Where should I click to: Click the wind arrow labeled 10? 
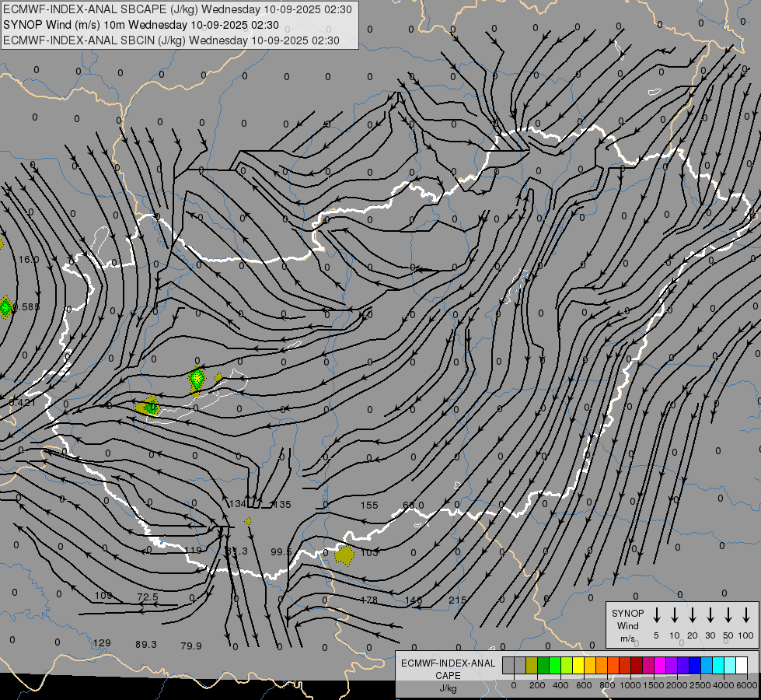[x=675, y=615]
